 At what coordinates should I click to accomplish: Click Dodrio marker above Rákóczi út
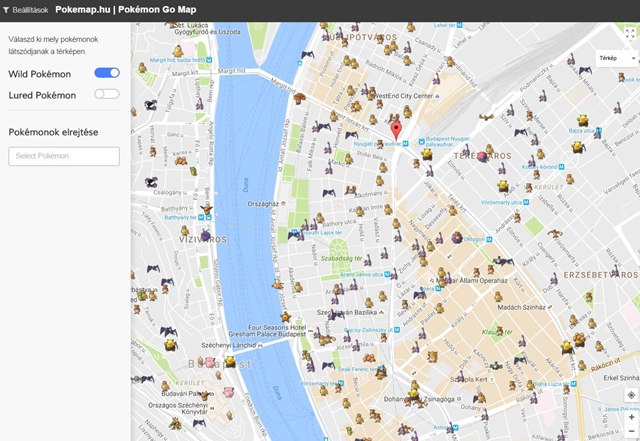[x=579, y=339]
